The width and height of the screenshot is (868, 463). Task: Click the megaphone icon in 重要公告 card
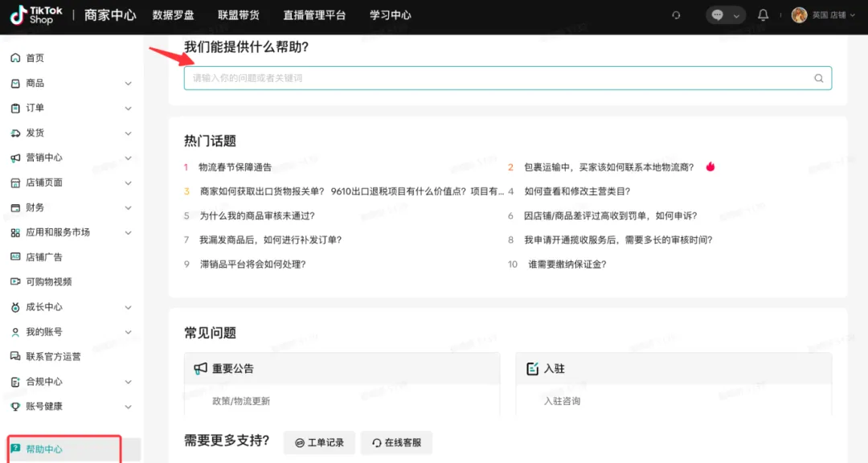(x=200, y=369)
